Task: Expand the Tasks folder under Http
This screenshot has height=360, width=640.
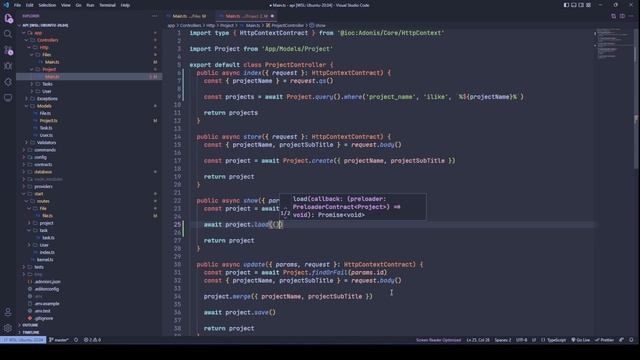Action: click(x=47, y=84)
